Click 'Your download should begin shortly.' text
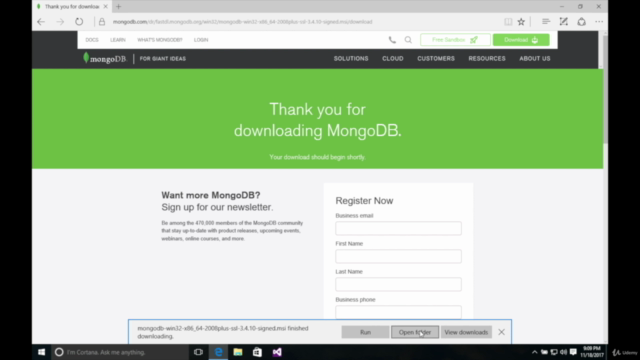This screenshot has height=360, width=640. (x=317, y=157)
